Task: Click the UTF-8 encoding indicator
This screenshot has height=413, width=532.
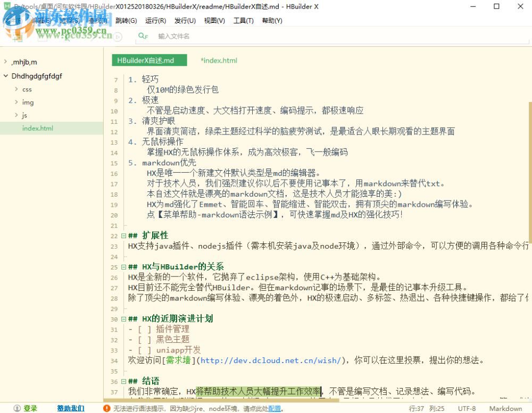Action: [467, 409]
